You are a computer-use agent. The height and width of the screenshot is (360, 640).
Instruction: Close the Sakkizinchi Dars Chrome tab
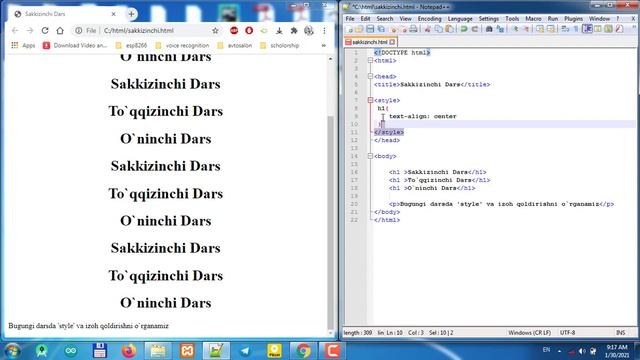click(x=113, y=14)
